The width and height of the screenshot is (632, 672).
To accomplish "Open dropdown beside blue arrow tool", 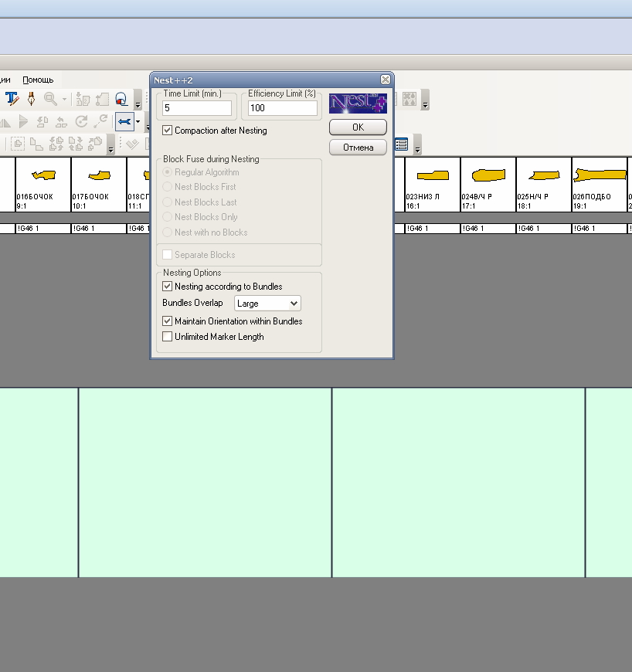I will tap(138, 122).
